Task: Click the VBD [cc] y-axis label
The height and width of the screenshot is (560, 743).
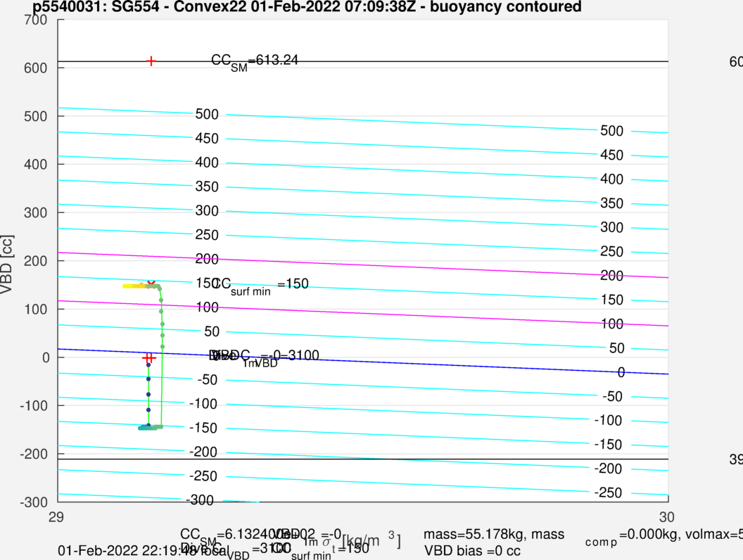Action: (6, 264)
